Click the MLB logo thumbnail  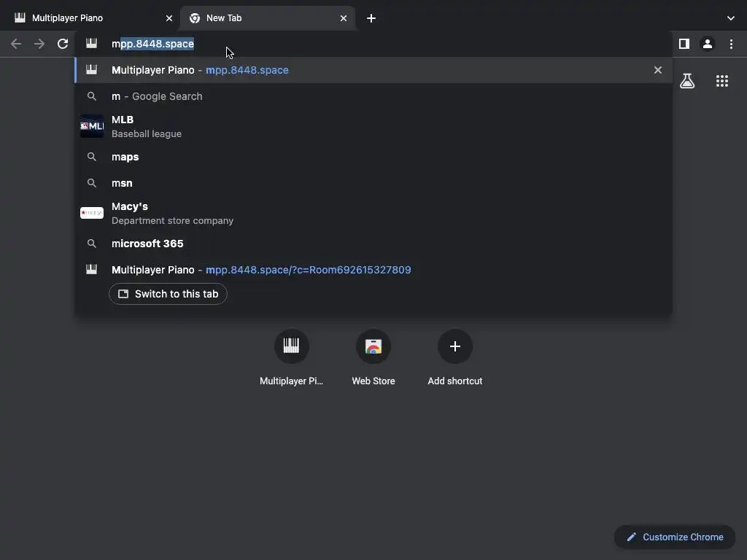[92, 126]
